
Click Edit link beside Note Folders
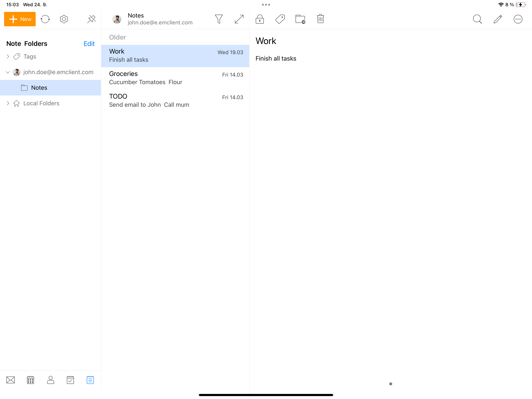(x=89, y=44)
